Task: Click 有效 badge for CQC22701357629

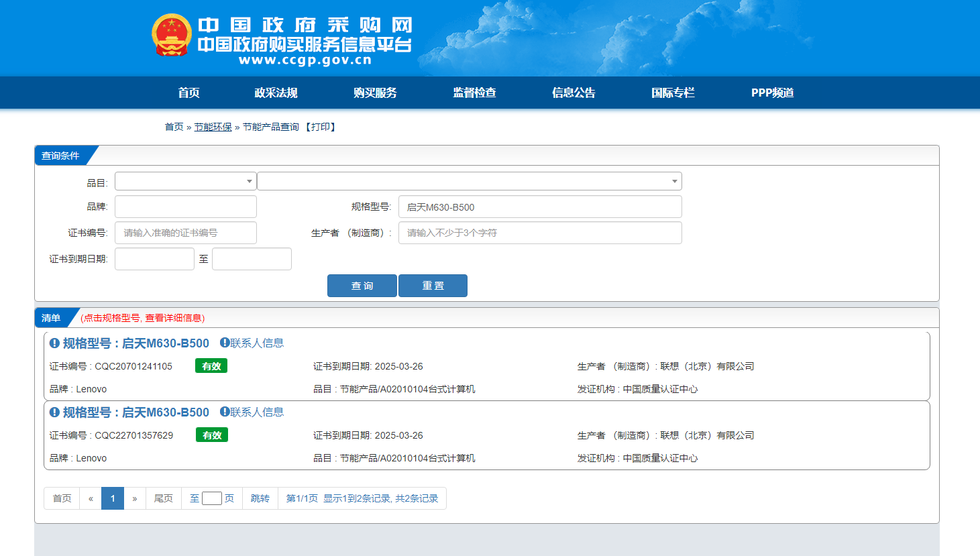Action: [x=212, y=435]
